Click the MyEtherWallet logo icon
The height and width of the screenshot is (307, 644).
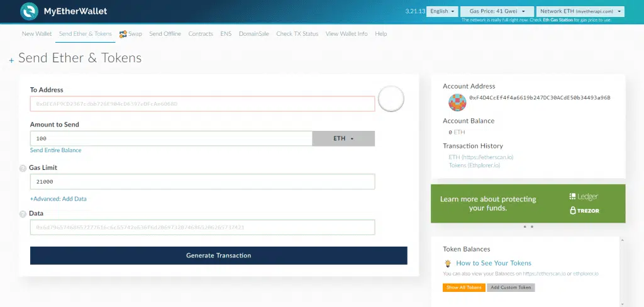29,11
